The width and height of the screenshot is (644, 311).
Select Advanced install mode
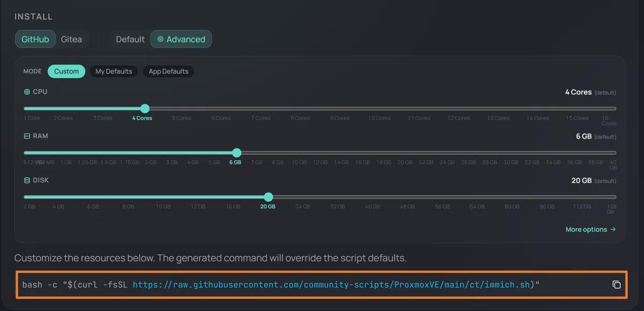[181, 39]
